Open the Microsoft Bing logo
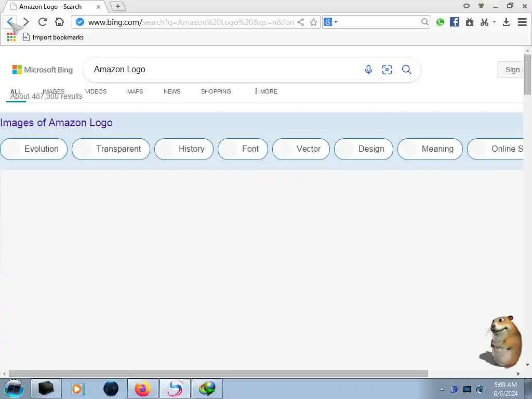 pyautogui.click(x=43, y=70)
